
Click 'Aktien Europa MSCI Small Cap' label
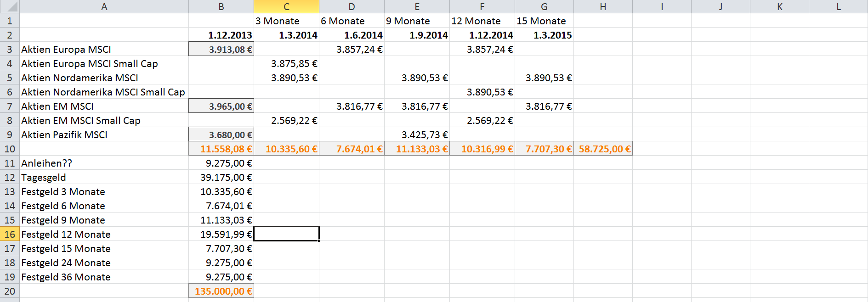[x=90, y=63]
